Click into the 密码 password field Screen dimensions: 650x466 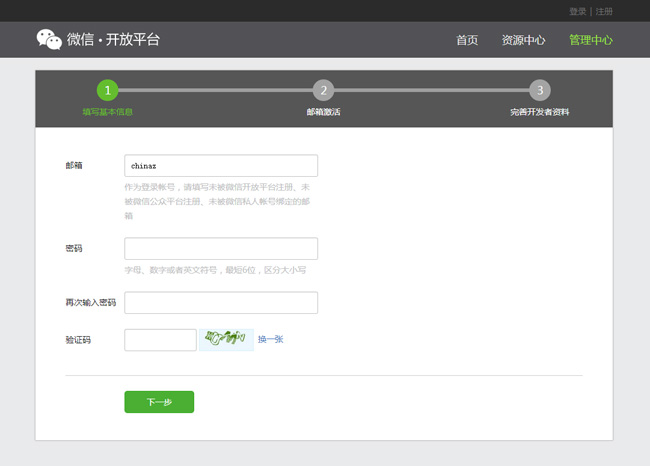coord(221,249)
